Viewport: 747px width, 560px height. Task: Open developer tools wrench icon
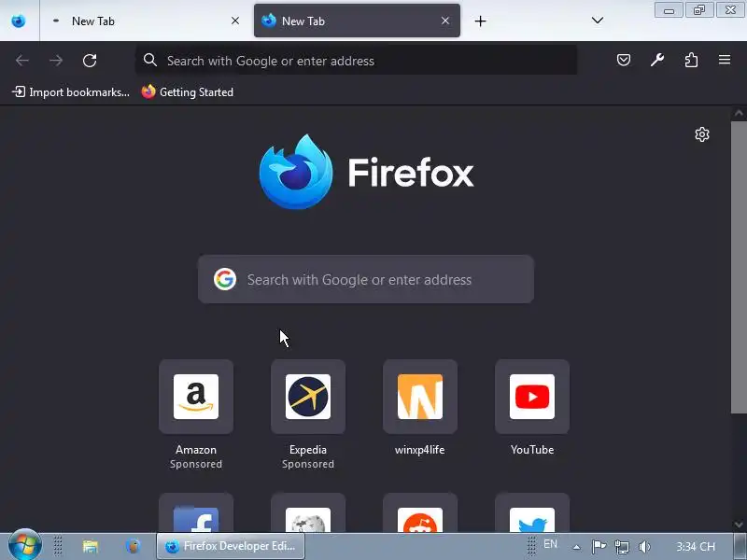click(657, 60)
